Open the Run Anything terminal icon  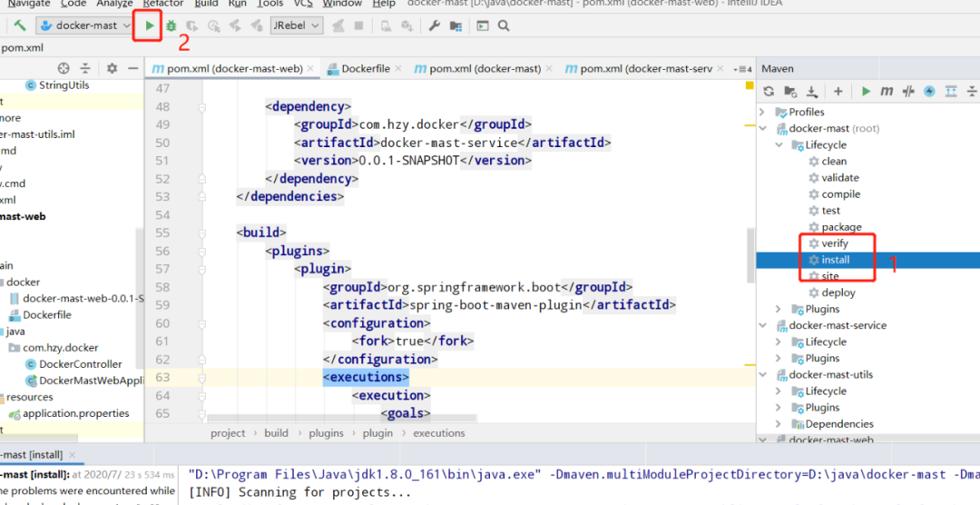(x=483, y=25)
